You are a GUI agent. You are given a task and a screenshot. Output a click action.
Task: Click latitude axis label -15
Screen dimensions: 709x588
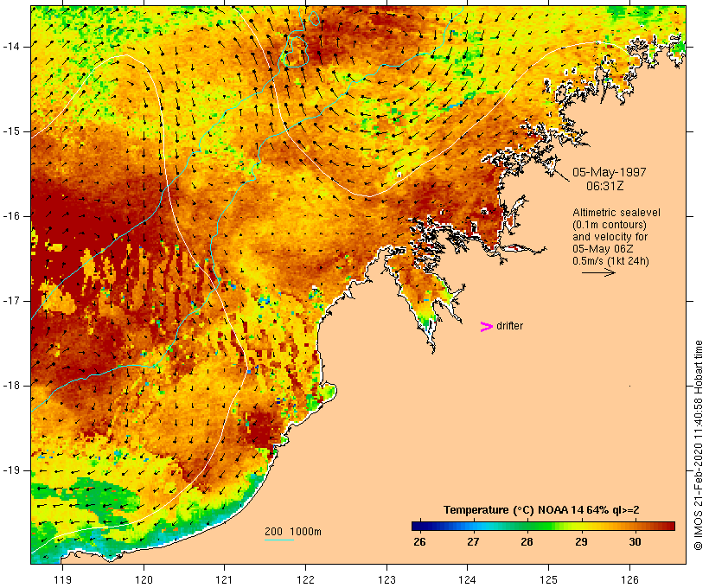click(x=11, y=131)
